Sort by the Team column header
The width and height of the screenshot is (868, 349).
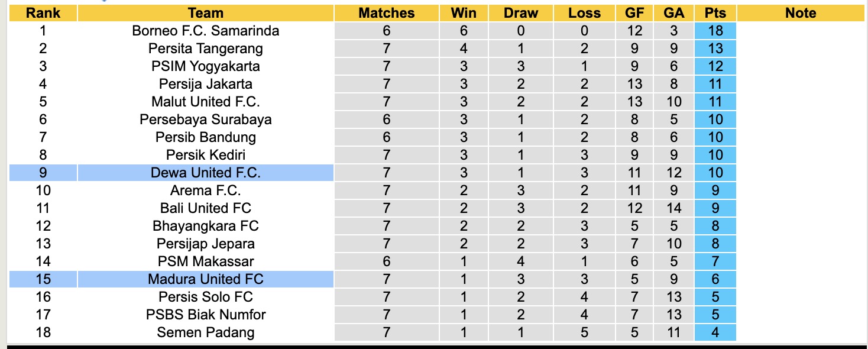point(205,13)
